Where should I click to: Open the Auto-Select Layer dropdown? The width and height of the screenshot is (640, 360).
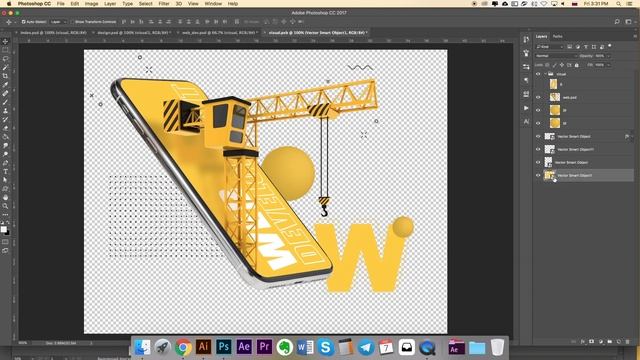point(59,22)
